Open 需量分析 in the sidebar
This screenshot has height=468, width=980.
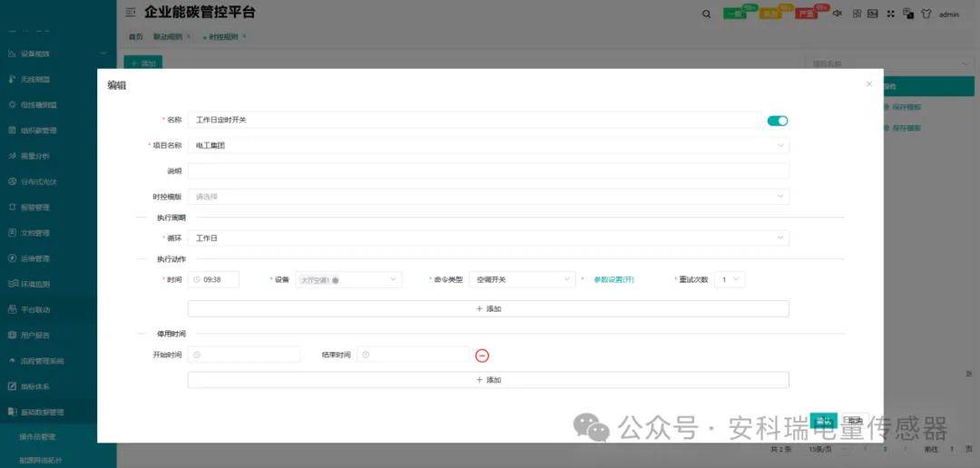coord(35,156)
